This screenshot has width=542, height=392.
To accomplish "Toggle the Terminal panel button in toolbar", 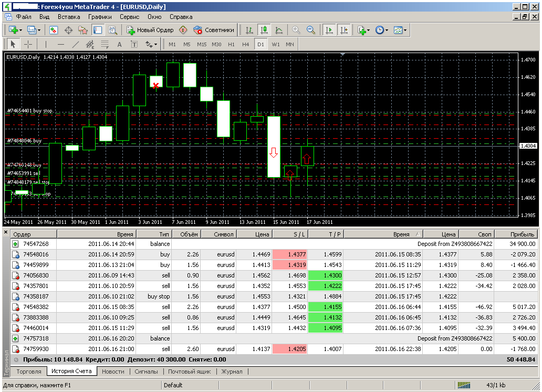I will click(x=97, y=30).
